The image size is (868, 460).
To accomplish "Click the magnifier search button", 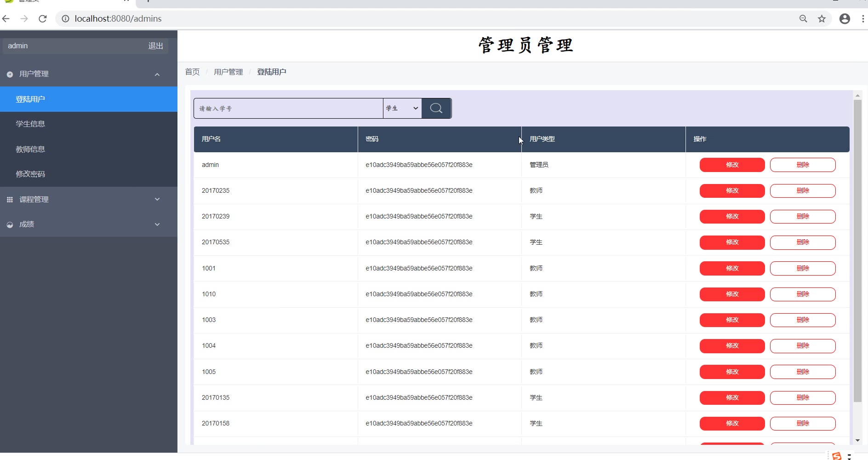I will pyautogui.click(x=436, y=108).
